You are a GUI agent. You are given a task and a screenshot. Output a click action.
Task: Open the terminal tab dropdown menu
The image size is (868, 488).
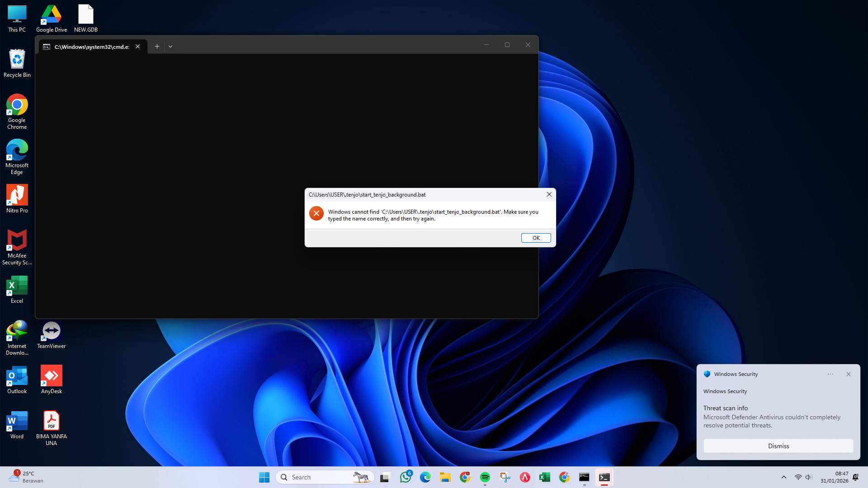(x=170, y=46)
